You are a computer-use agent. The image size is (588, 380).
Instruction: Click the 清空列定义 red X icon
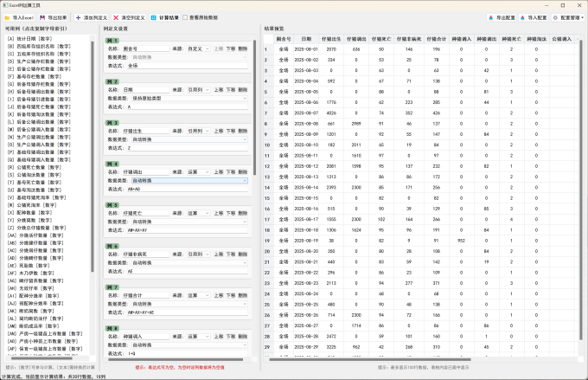(116, 16)
